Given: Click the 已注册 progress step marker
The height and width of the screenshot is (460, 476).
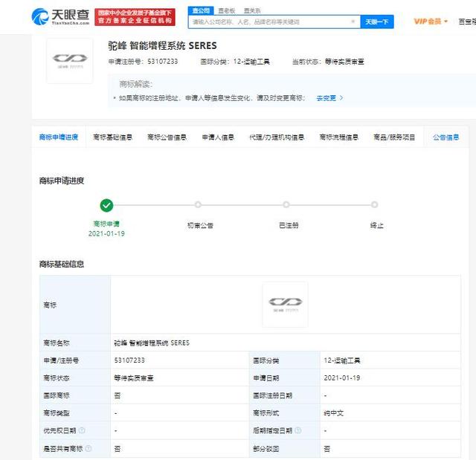Looking at the screenshot, I should coord(286,204).
